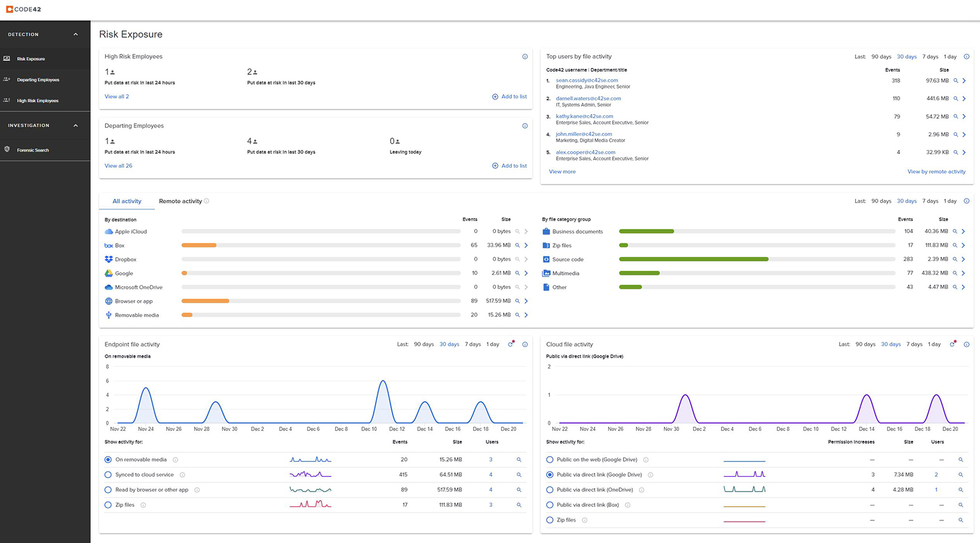This screenshot has width=980, height=543.
Task: Choose Public via direct link (OneDrive) radio
Action: pos(549,490)
